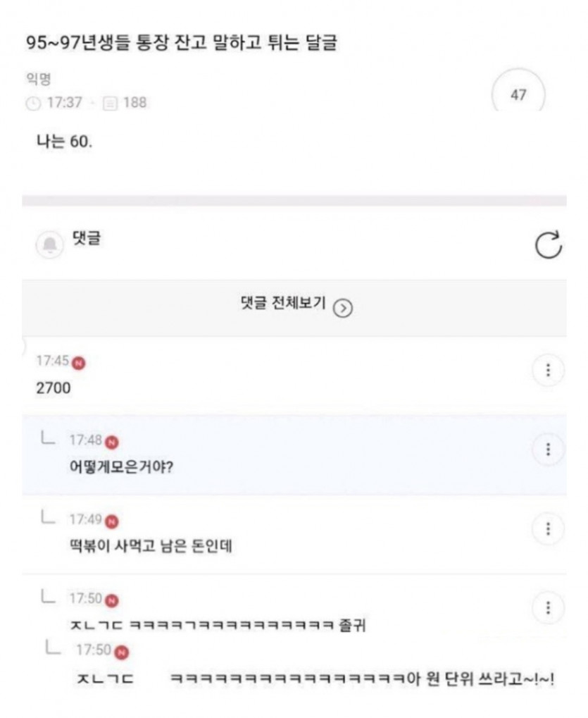Click the clock icon next to 17:37
This screenshot has height=718, width=588.
pos(33,104)
